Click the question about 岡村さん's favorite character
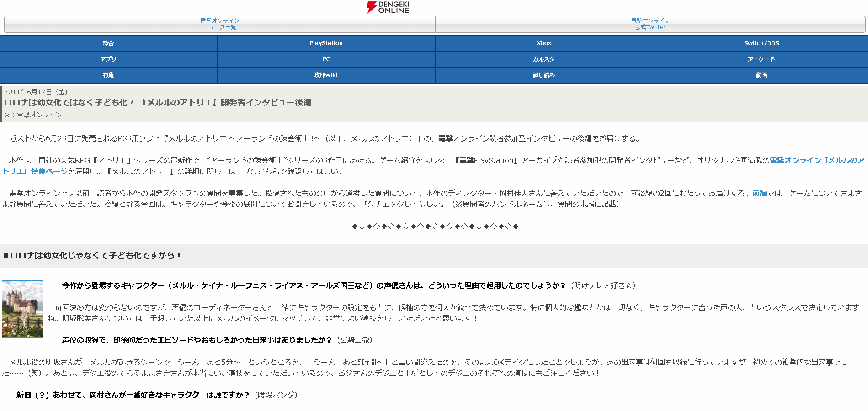Viewport: 868px width, 411px height. coord(126,395)
